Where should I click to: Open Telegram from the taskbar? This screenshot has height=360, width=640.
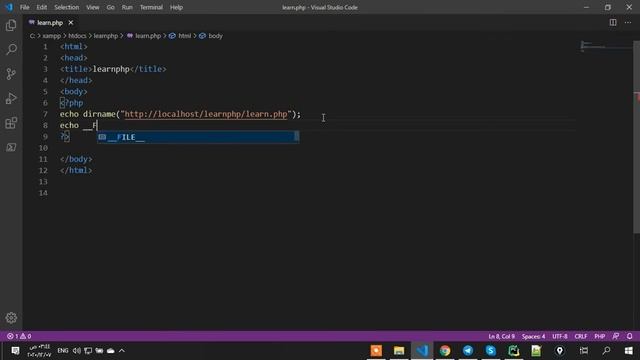click(468, 351)
